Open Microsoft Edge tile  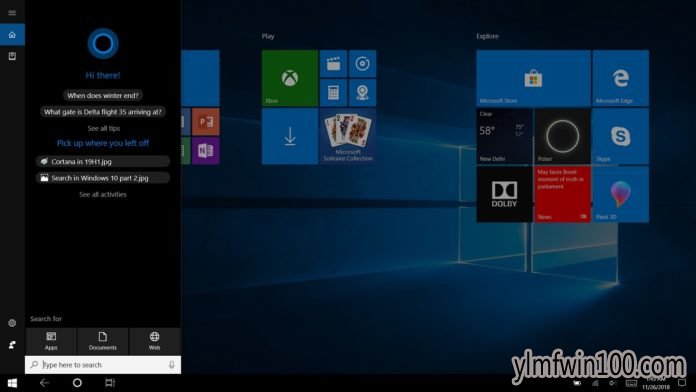pyautogui.click(x=621, y=78)
